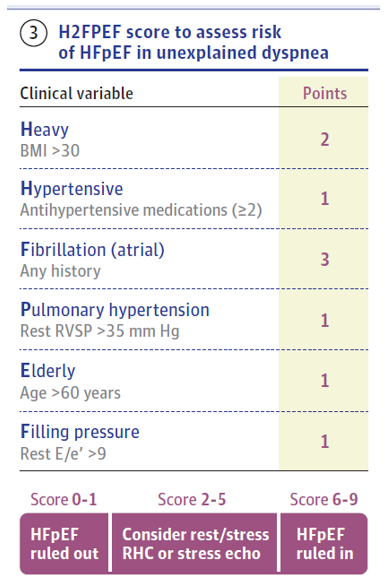Select the Elderly row label

[x=48, y=371]
